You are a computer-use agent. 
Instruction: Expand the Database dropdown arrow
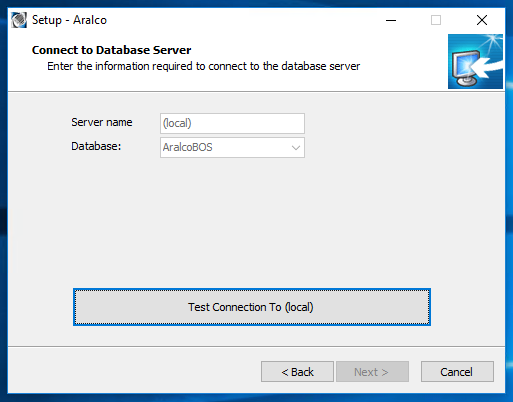tap(296, 148)
